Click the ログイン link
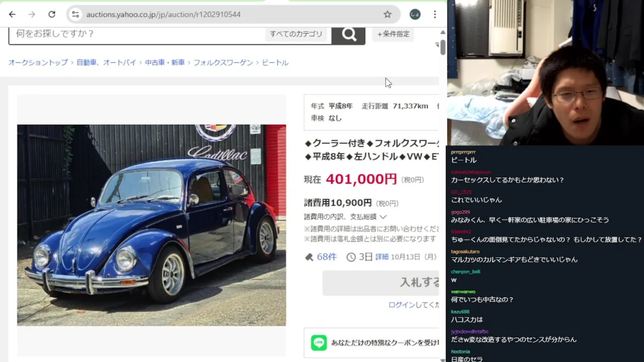This screenshot has height=362, width=644. [401, 305]
